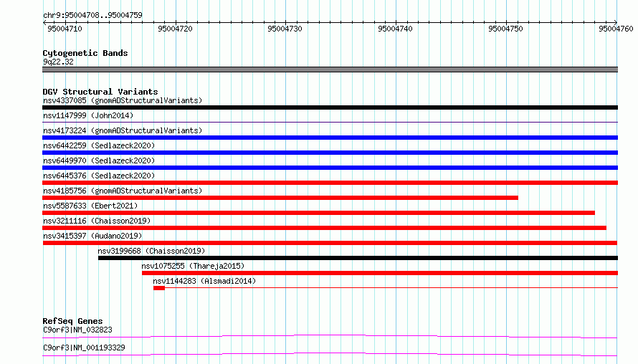Select the red nsv3415397 variant bar
Screen dimensions: 638x364
(x=330, y=243)
